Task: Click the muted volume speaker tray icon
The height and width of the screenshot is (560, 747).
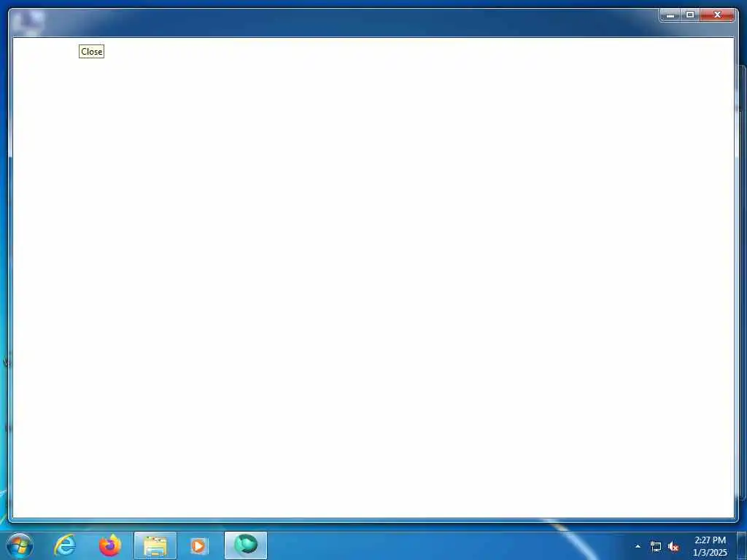Action: [673, 547]
